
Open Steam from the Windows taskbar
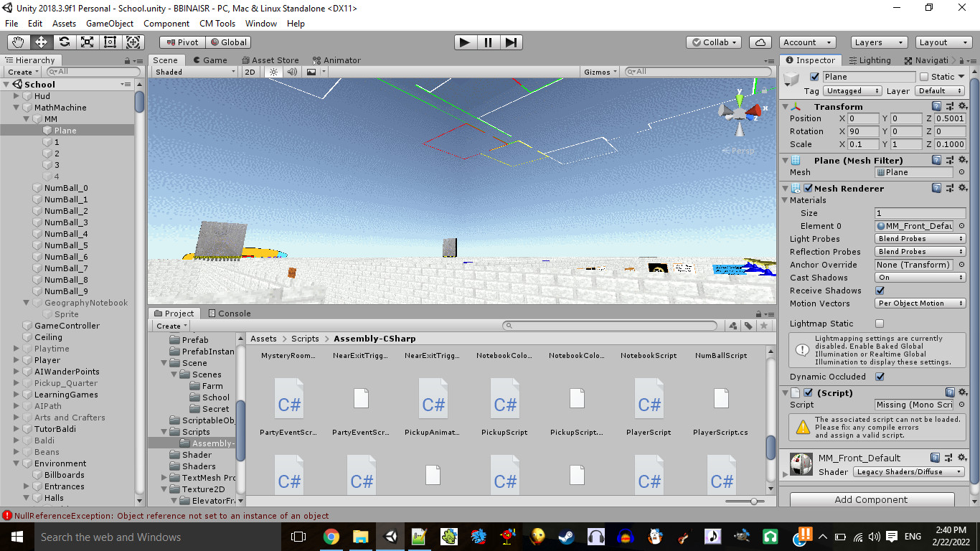[x=566, y=537]
